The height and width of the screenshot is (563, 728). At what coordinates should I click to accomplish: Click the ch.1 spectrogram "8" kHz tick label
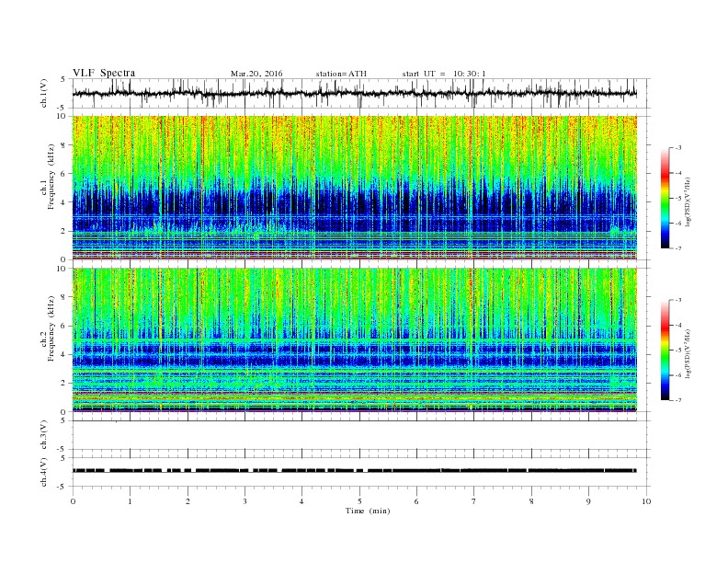[63, 145]
